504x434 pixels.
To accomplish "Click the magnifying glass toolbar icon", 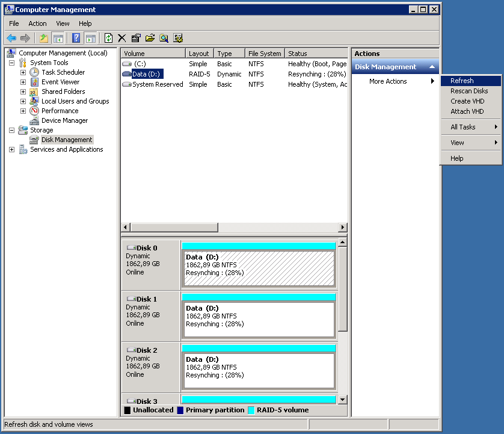I will (x=164, y=38).
